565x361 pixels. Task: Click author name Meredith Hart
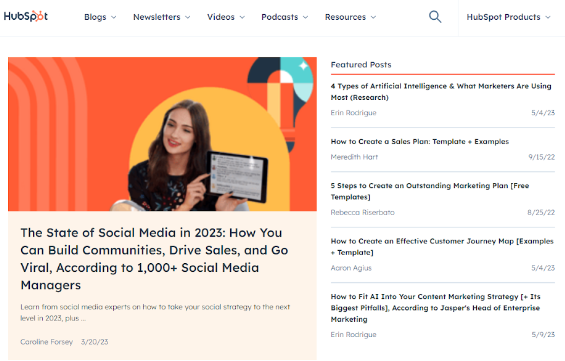click(354, 157)
